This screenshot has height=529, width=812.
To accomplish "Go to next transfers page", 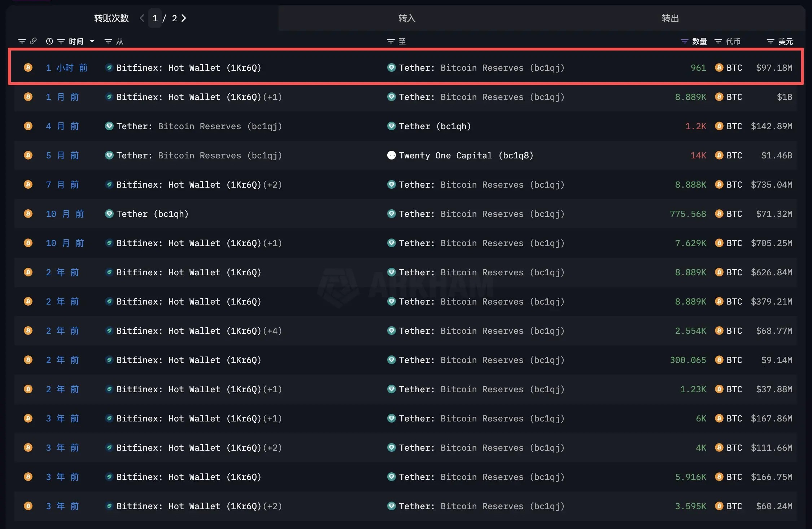I will tap(184, 18).
